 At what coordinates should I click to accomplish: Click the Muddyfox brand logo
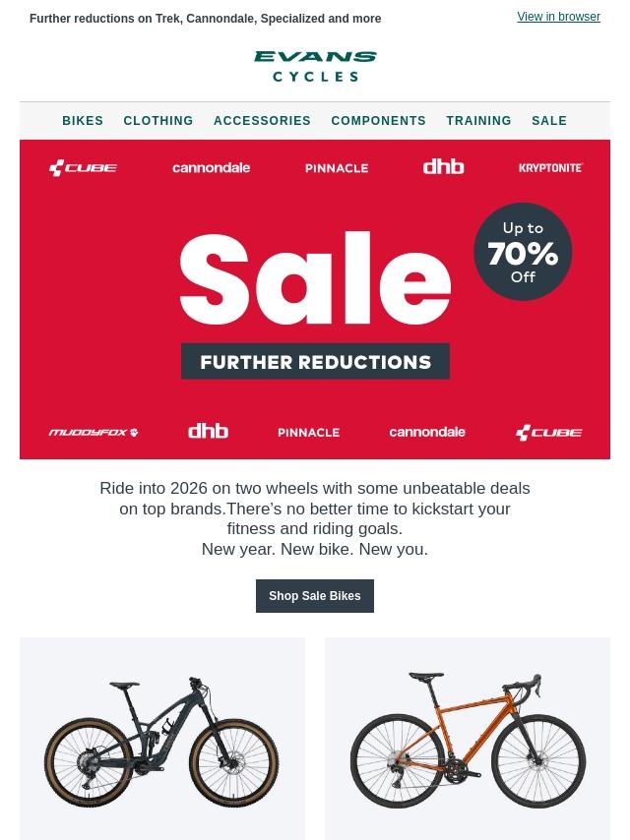coord(94,433)
